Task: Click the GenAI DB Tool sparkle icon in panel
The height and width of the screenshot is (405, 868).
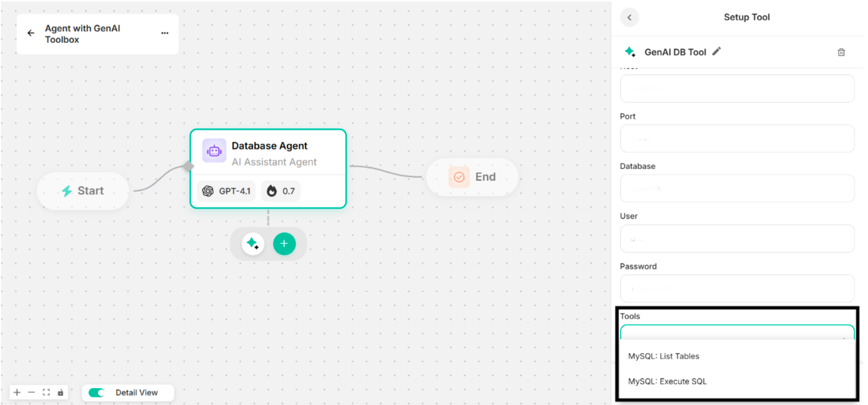Action: tap(630, 52)
